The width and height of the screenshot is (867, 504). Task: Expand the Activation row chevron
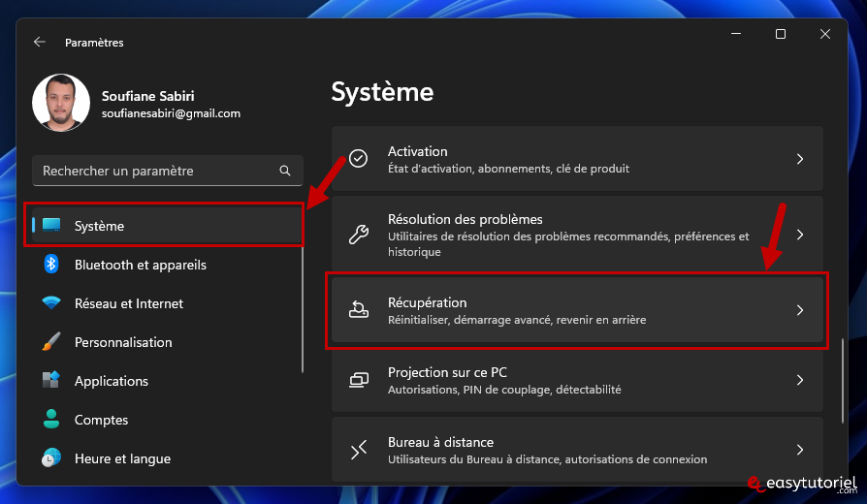pyautogui.click(x=799, y=159)
